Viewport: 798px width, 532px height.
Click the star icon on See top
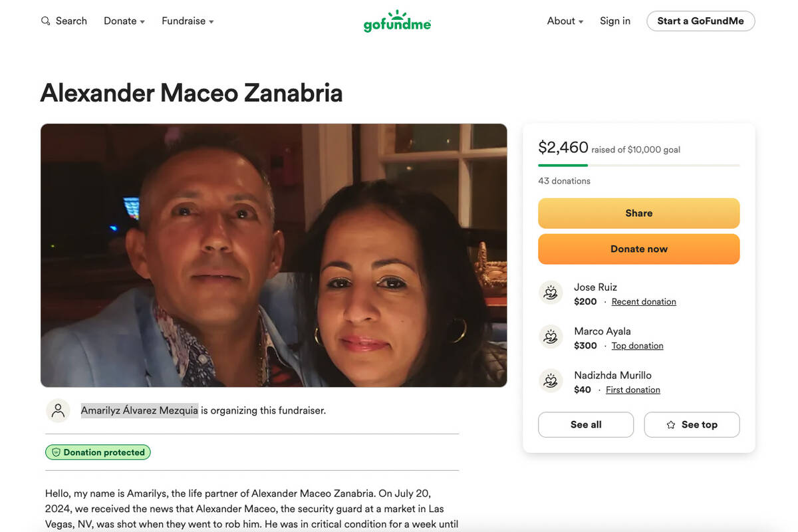[671, 425]
